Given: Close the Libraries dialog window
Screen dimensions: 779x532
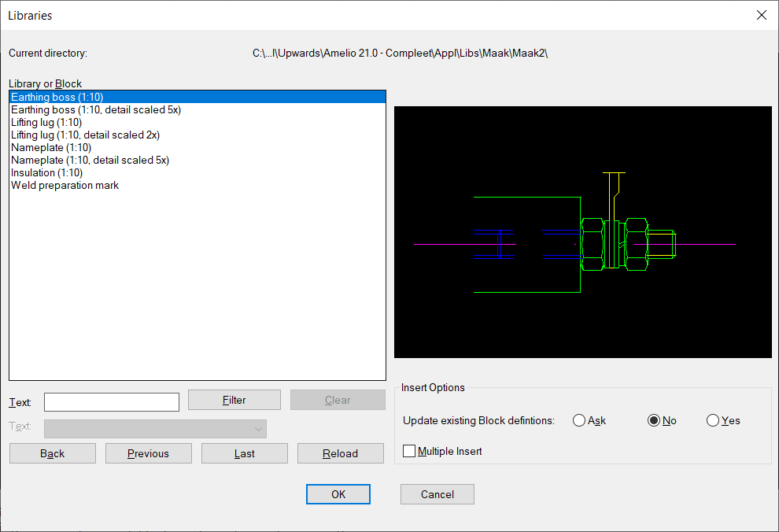Looking at the screenshot, I should coord(761,16).
